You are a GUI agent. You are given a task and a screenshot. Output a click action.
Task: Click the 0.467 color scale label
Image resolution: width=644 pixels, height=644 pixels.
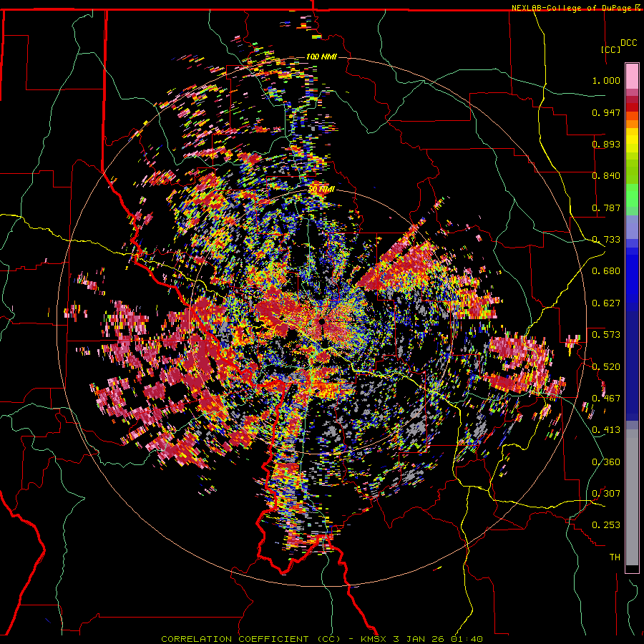[x=606, y=399]
